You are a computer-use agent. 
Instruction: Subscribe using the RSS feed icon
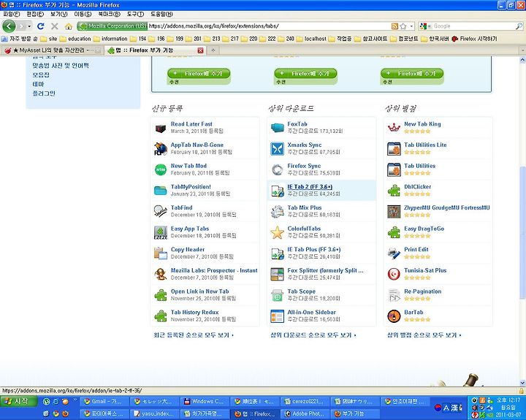click(x=394, y=26)
